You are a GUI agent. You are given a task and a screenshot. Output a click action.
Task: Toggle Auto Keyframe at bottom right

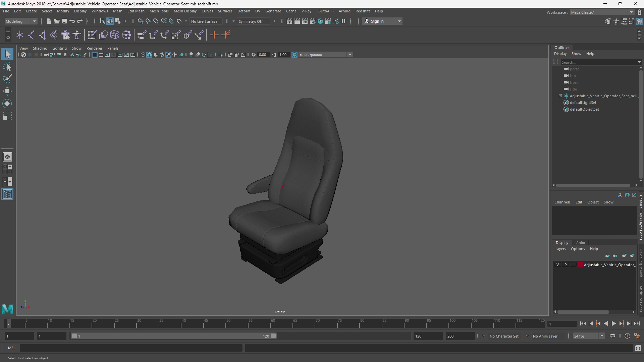(x=627, y=336)
